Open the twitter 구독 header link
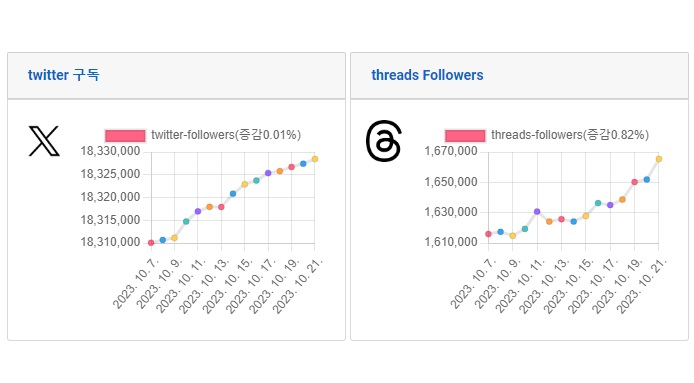 click(63, 75)
